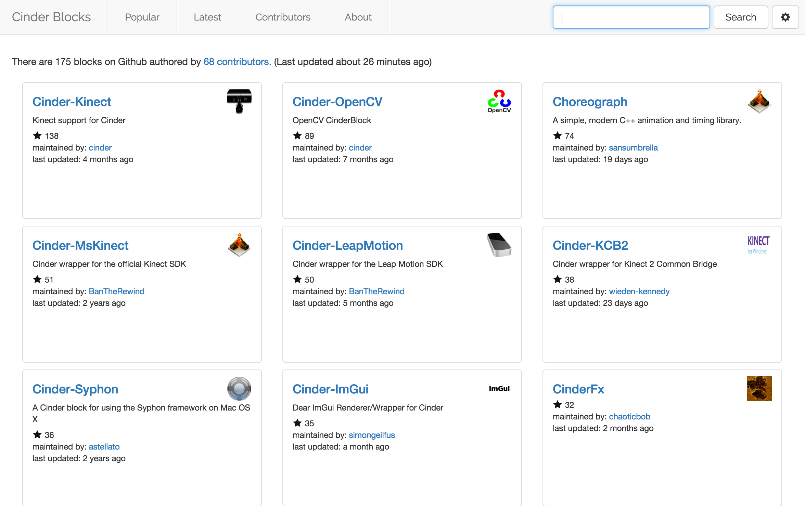This screenshot has height=532, width=805.
Task: Click the Leap Motion device icon
Action: (499, 245)
